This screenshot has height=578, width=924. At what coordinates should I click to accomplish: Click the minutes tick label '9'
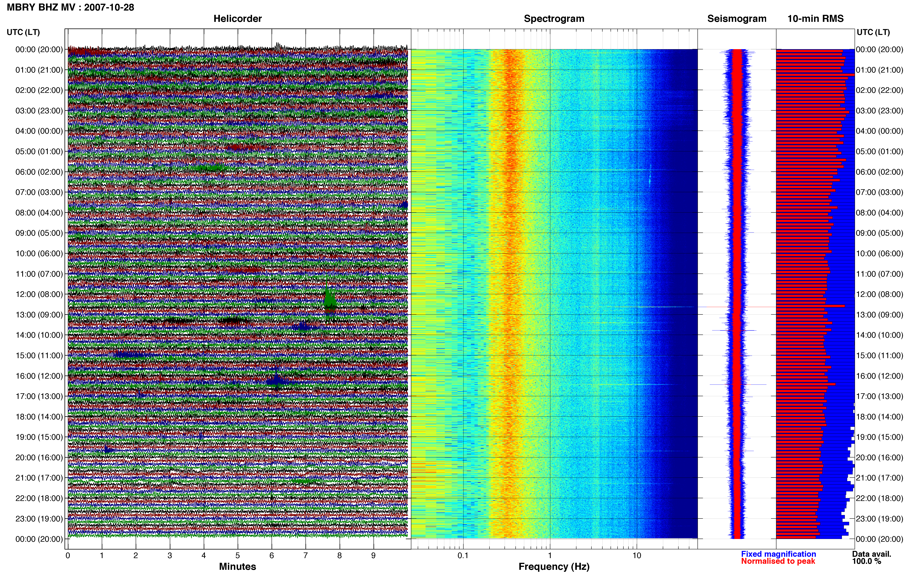[x=373, y=555]
